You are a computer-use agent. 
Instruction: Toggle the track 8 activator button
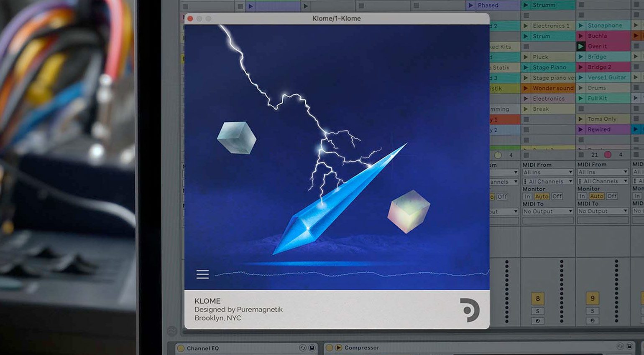pyautogui.click(x=537, y=298)
